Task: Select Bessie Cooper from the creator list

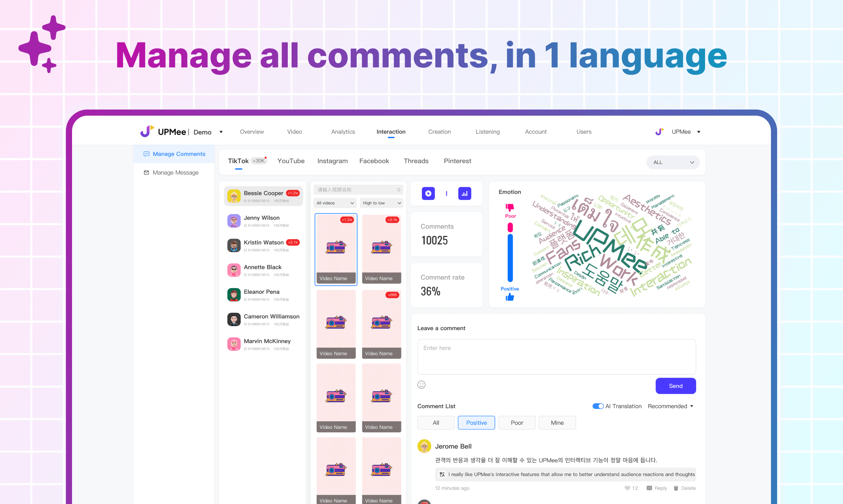Action: tap(263, 196)
